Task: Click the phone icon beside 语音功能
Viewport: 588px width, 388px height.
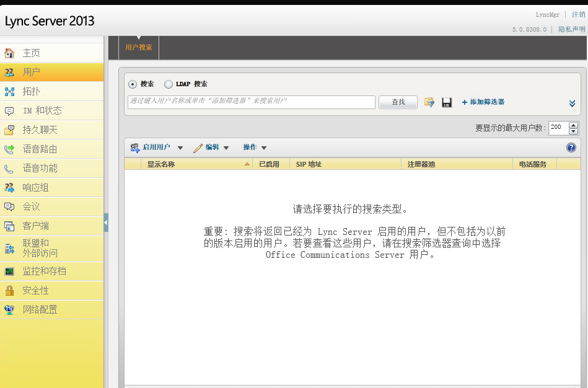Action: 9,169
